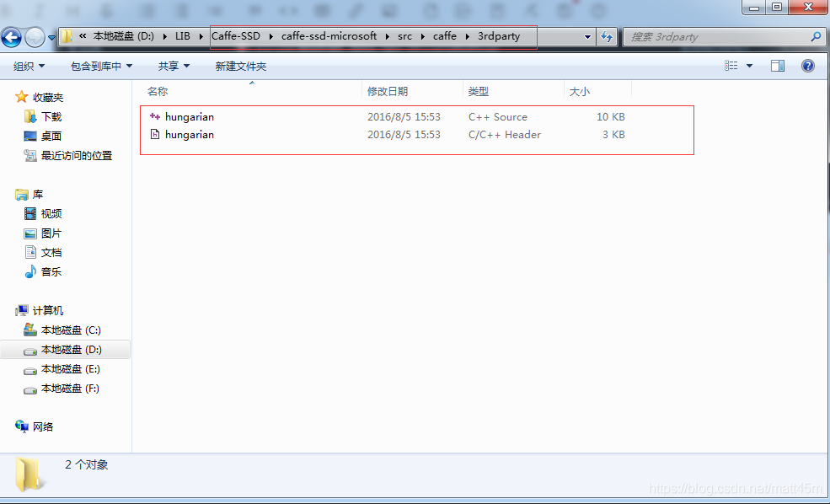Expand the arrow after caffe-ssd-microsoft breadcrumb
Viewport: 830px width, 504px height.
click(388, 36)
